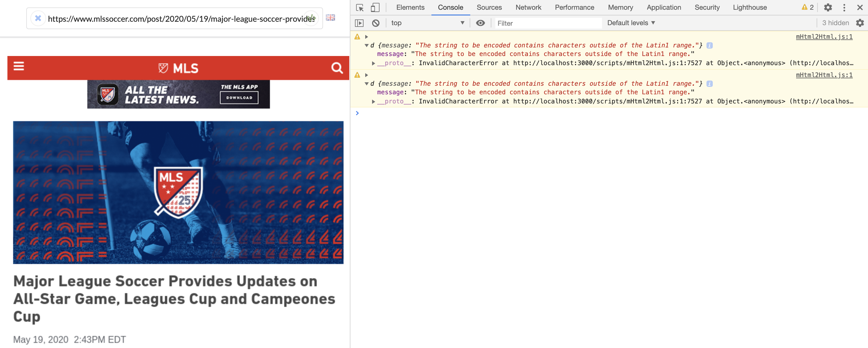The image size is (868, 348).
Task: Switch to the Elements tab
Action: [410, 7]
